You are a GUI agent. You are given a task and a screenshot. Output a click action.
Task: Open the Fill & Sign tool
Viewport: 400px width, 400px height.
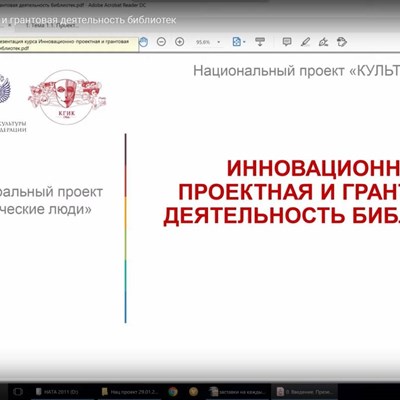[323, 42]
